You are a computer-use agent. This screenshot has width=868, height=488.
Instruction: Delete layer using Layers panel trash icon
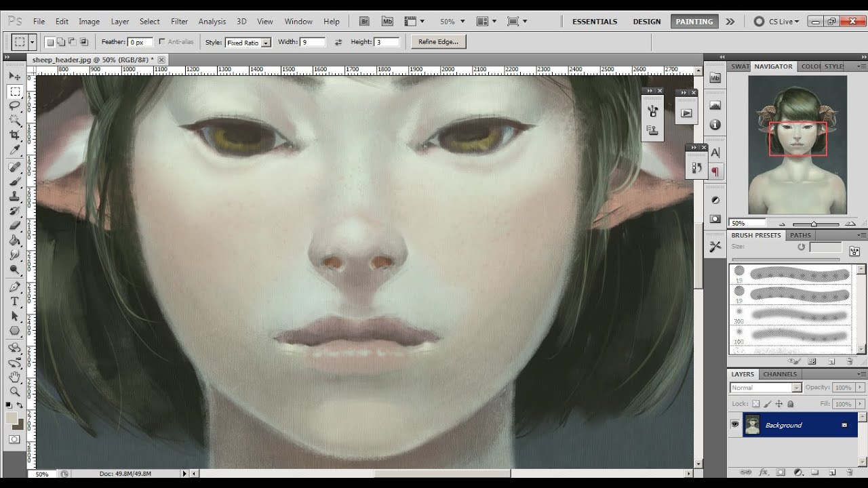click(849, 472)
